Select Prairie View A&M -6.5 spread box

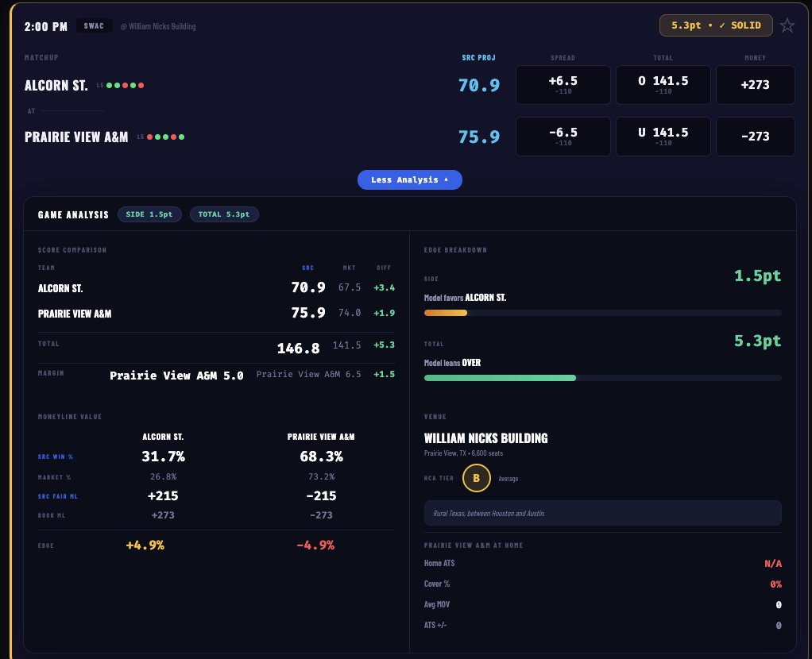coord(563,137)
